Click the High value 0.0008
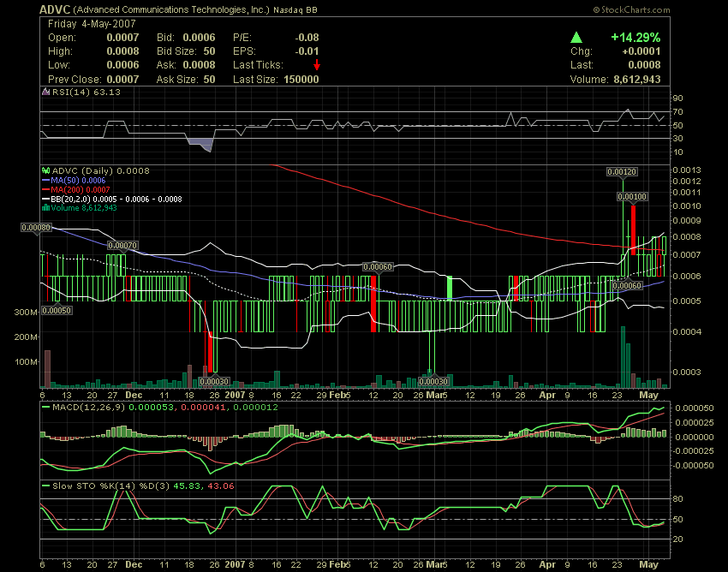This screenshot has height=572, width=728. tap(122, 51)
